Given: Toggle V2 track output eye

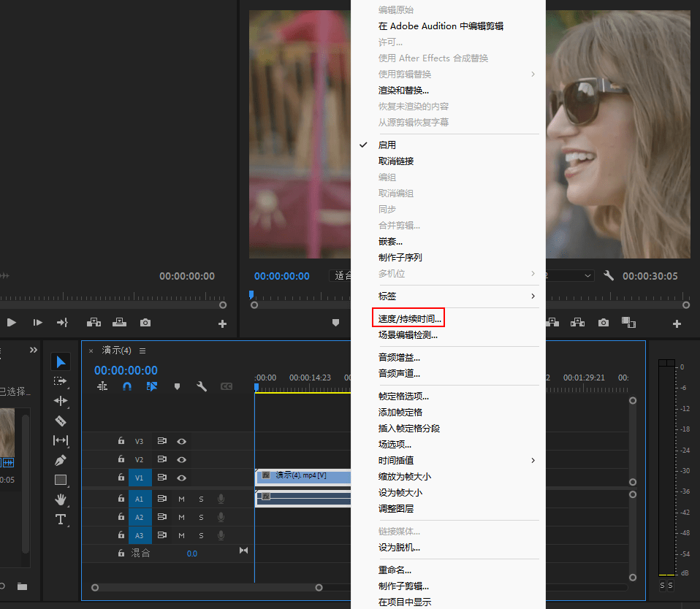Looking at the screenshot, I should coord(181,459).
